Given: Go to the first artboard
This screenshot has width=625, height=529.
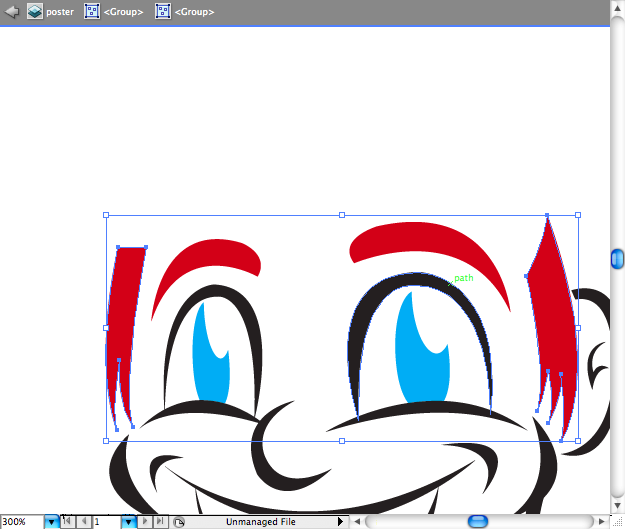Looking at the screenshot, I should point(67,521).
